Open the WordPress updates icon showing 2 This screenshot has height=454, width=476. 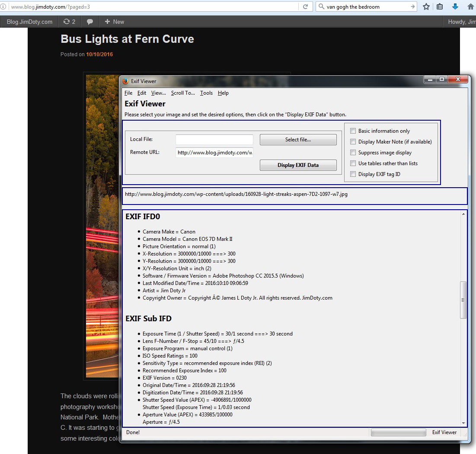pyautogui.click(x=69, y=22)
